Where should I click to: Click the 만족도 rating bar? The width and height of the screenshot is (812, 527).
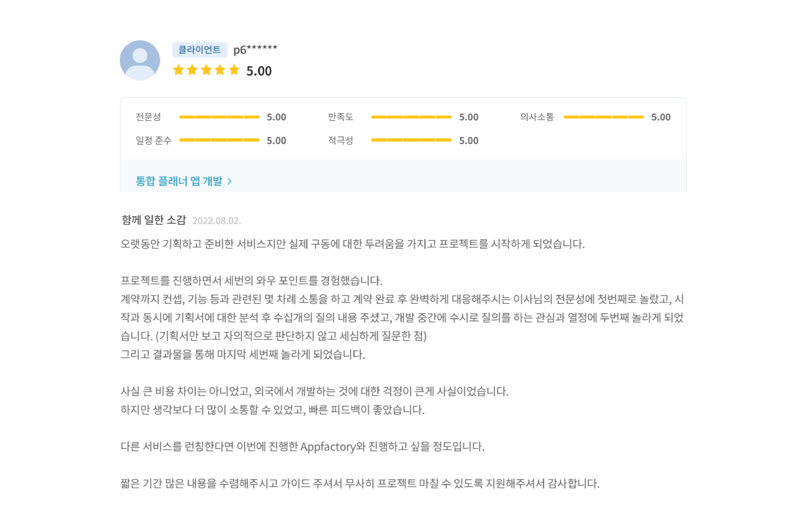click(x=411, y=117)
